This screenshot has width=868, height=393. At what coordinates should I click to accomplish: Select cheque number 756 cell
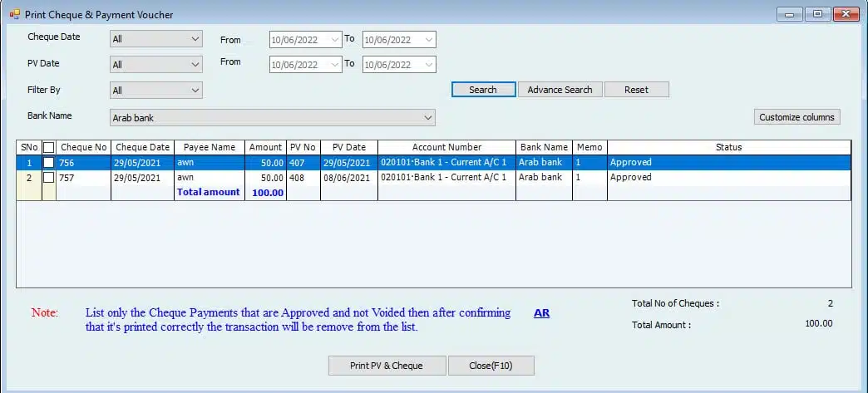84,163
